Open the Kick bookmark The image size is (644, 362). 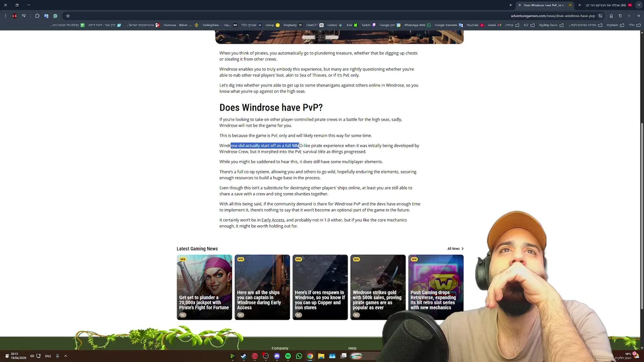(x=352, y=25)
